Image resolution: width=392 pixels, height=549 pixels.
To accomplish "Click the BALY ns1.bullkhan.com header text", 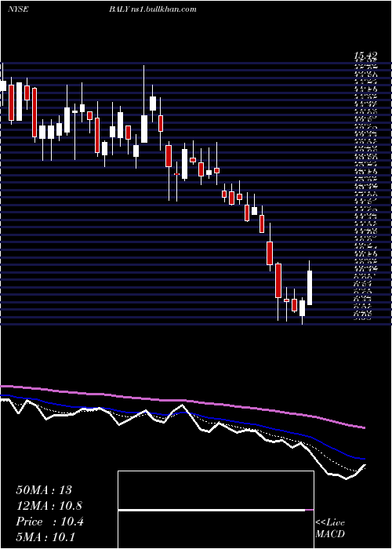I will pos(152,9).
